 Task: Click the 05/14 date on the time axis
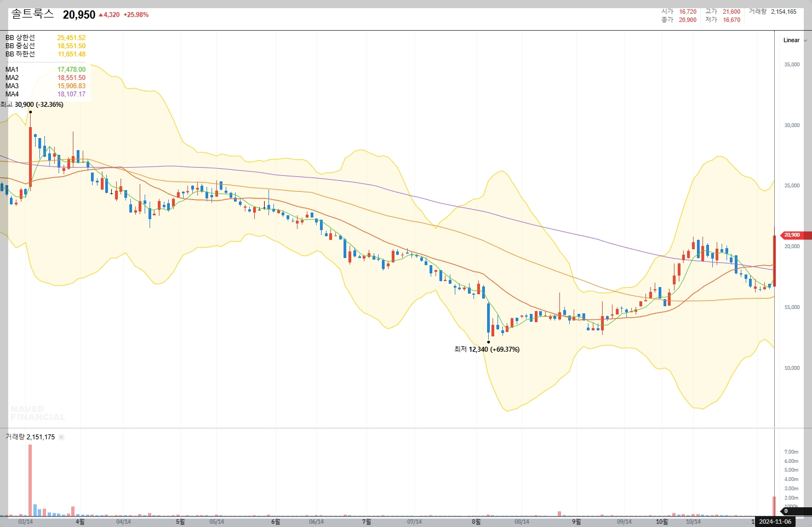(216, 522)
